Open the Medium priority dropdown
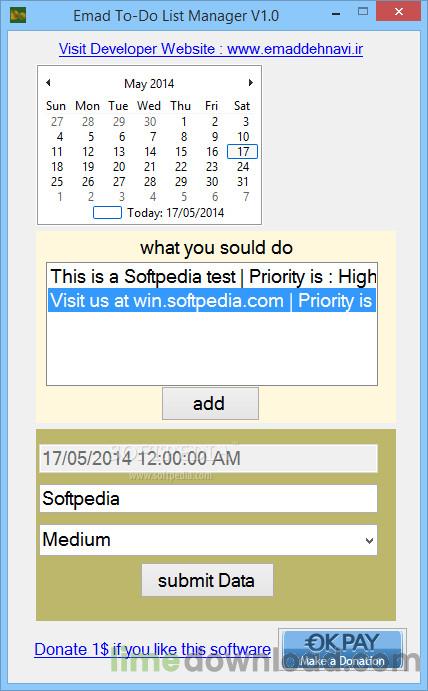Screen dimensions: 428x691 click(x=369, y=540)
